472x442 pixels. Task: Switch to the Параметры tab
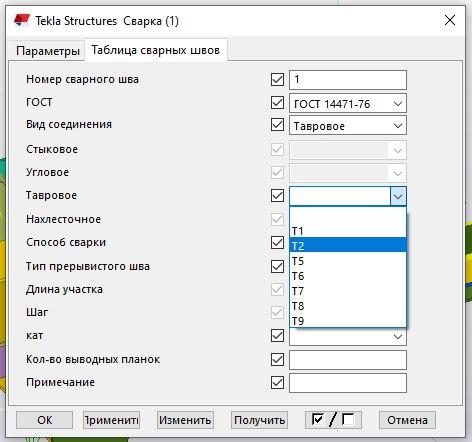click(48, 51)
